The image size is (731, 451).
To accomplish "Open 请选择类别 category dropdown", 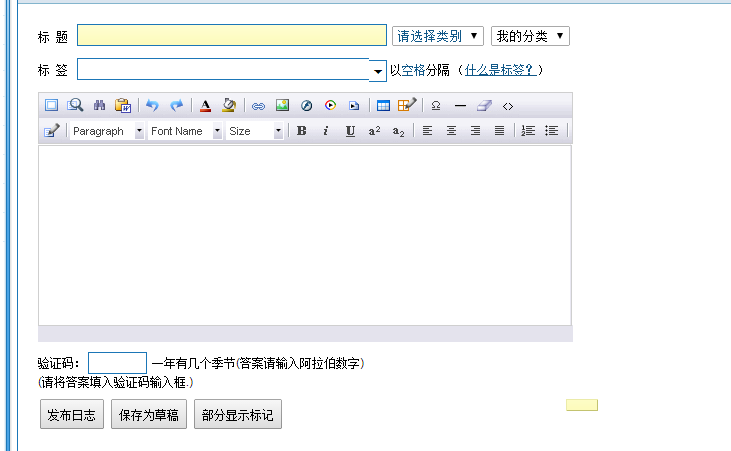I will pyautogui.click(x=438, y=36).
